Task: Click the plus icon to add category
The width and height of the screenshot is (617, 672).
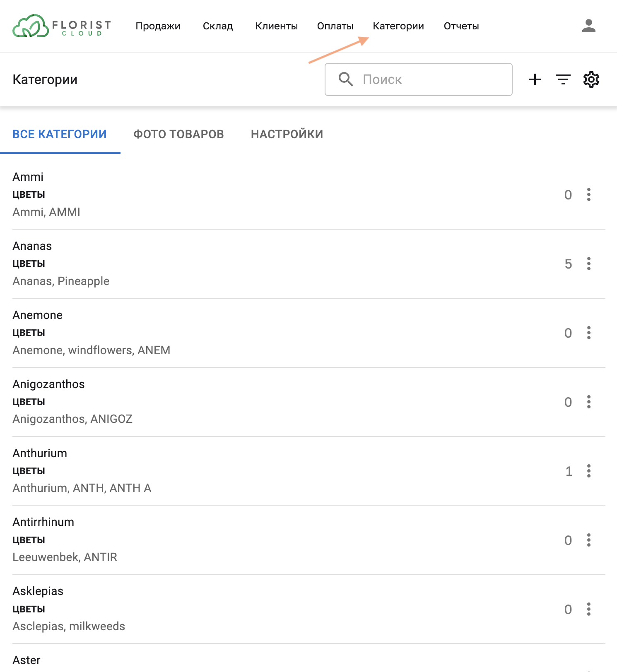Action: [x=535, y=79]
